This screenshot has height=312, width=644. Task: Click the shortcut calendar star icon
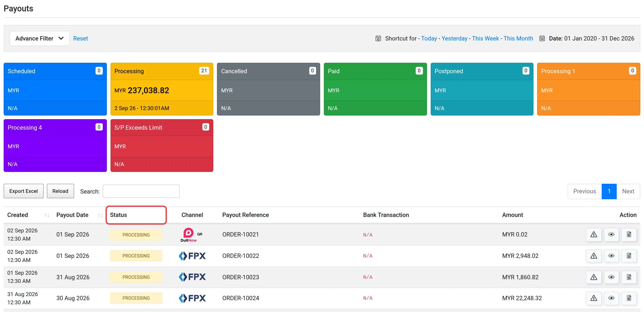pos(378,38)
